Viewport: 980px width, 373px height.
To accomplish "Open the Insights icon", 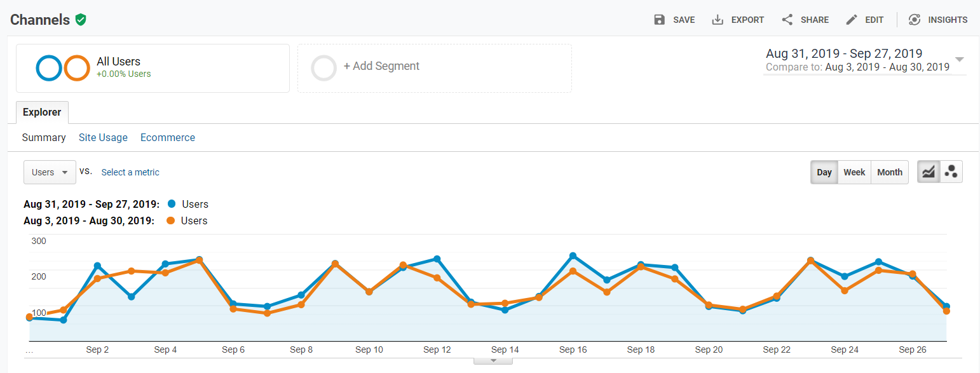I will 915,20.
